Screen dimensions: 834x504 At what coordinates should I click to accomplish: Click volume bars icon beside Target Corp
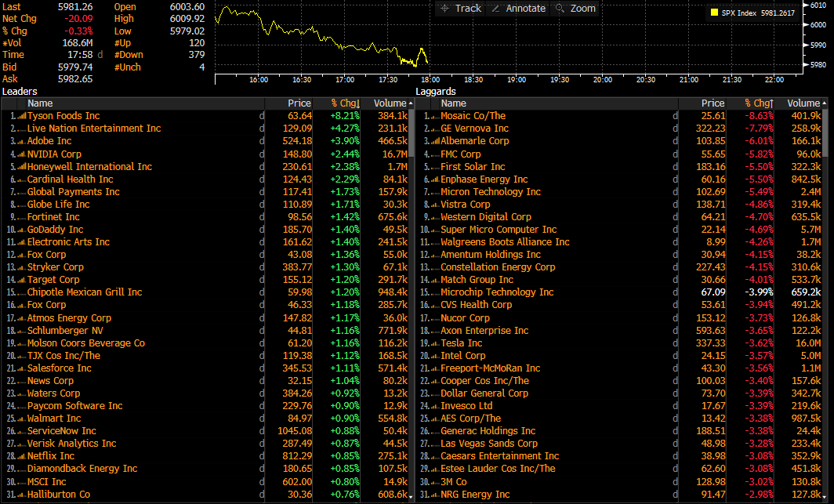[21, 280]
